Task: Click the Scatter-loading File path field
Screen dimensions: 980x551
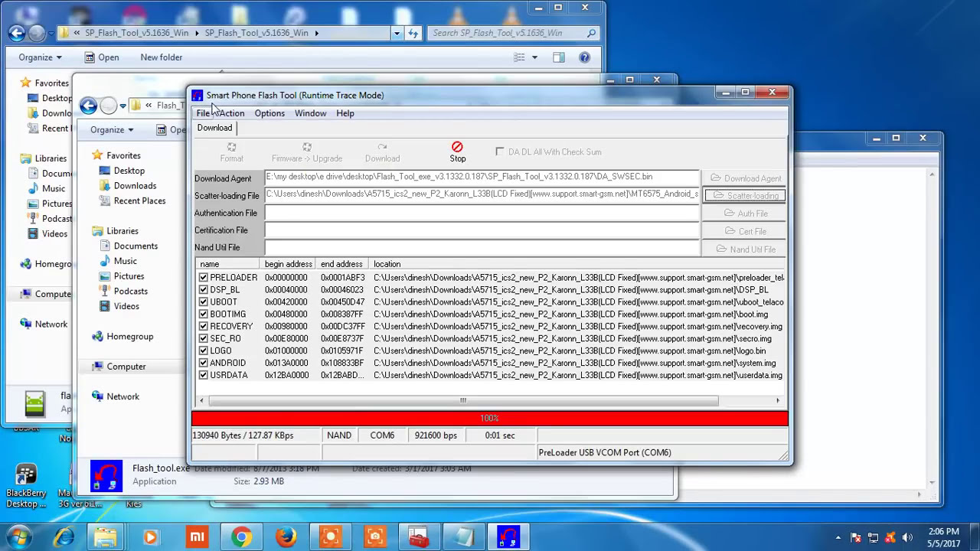Action: tap(482, 195)
